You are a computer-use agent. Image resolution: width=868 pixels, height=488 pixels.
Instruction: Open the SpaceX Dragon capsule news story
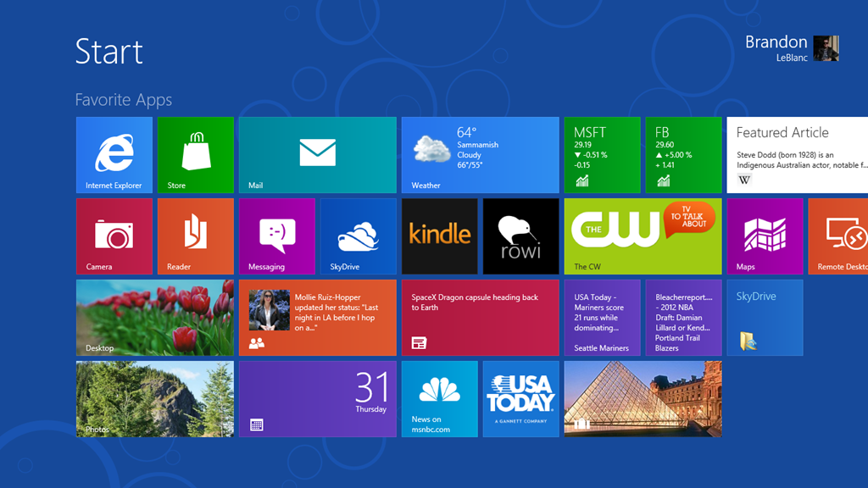point(480,317)
